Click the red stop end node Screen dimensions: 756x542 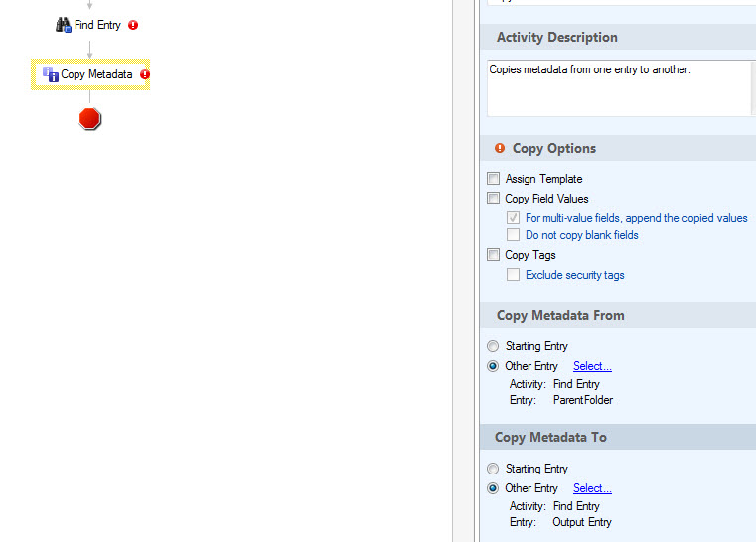pyautogui.click(x=90, y=119)
